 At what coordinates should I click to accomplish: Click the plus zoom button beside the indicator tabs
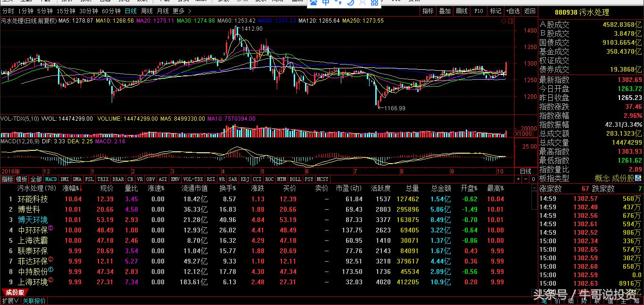coord(519,179)
